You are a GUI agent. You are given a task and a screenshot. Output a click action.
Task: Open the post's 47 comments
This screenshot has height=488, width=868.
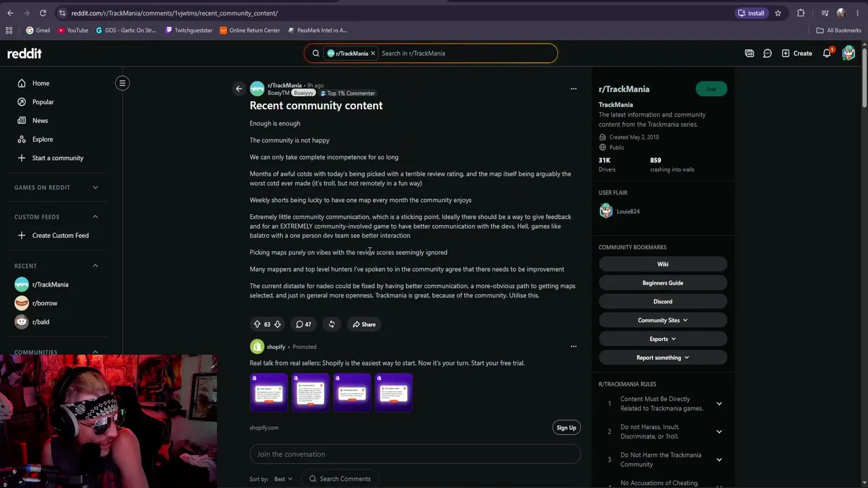click(303, 325)
